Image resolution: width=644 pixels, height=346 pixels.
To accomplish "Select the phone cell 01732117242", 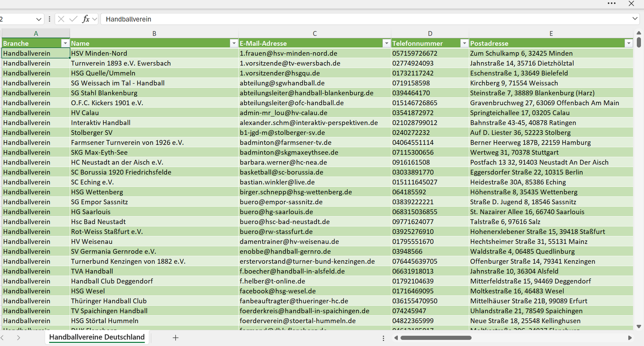I will [x=430, y=73].
